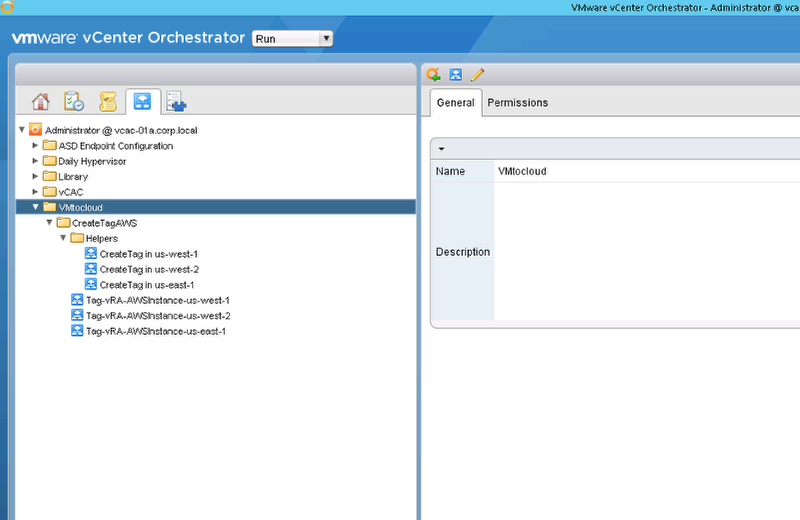
Task: Select CreateTagAWS tree label
Action: coord(105,223)
